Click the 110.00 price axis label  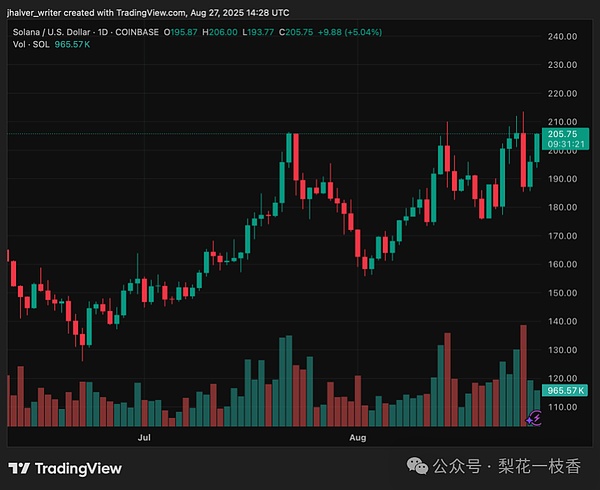tap(562, 407)
